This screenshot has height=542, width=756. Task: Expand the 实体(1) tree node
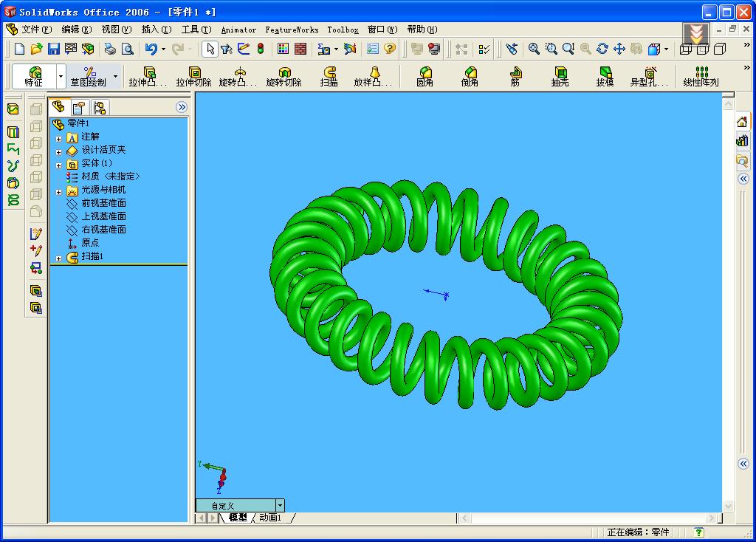59,165
